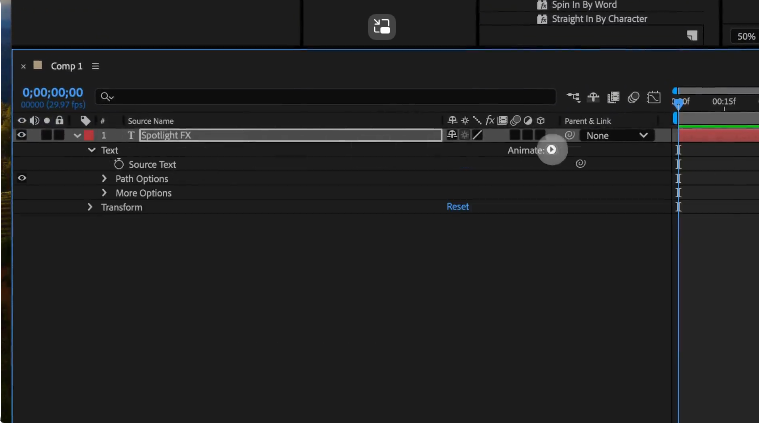Open the Parent & Link None dropdown

(617, 136)
